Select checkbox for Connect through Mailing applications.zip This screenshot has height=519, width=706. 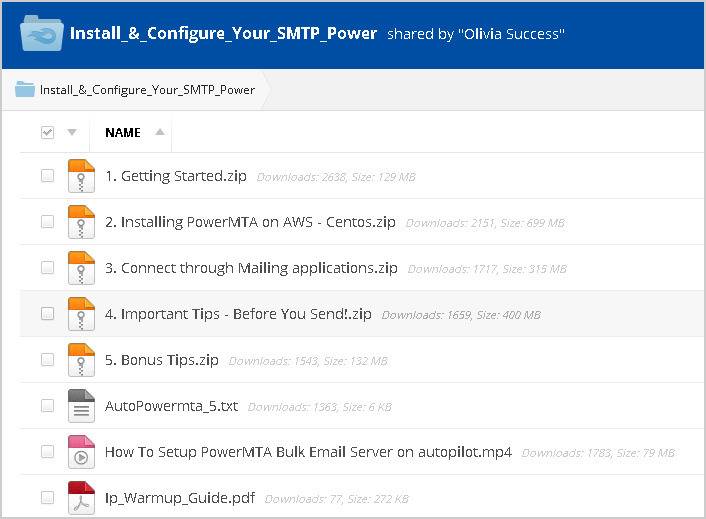pyautogui.click(x=47, y=267)
